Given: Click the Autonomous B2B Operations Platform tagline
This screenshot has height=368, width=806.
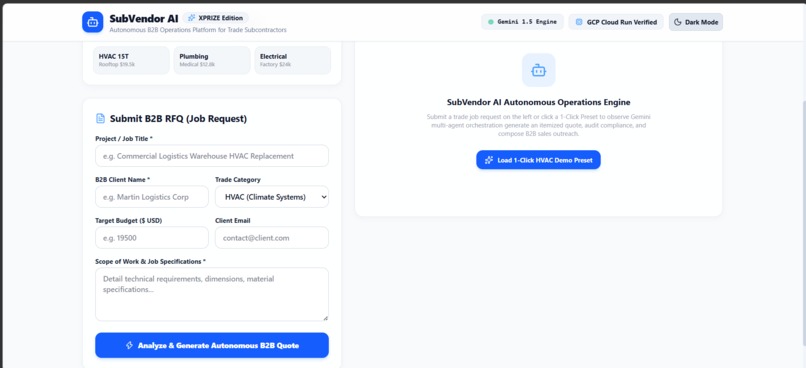Looking at the screenshot, I should [198, 30].
